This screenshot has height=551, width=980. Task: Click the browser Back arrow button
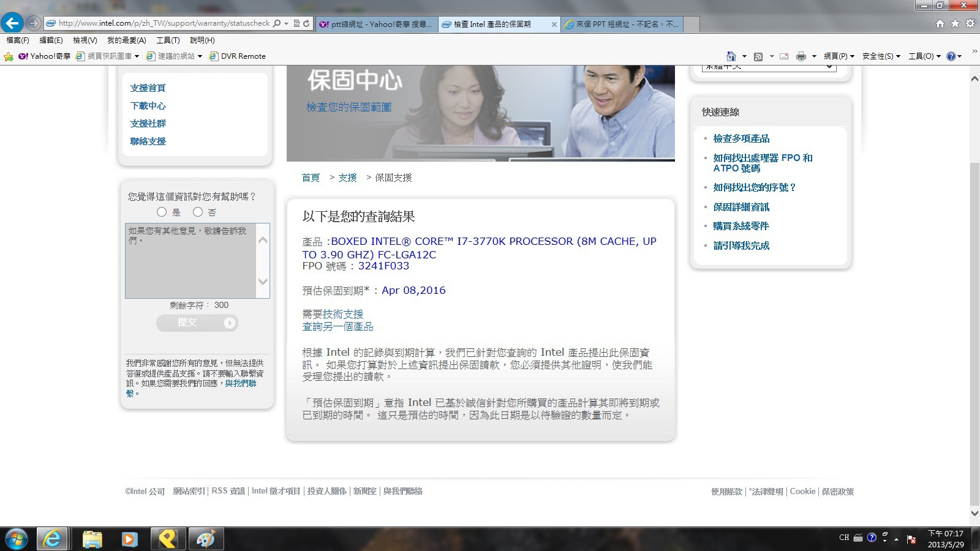pos(12,23)
